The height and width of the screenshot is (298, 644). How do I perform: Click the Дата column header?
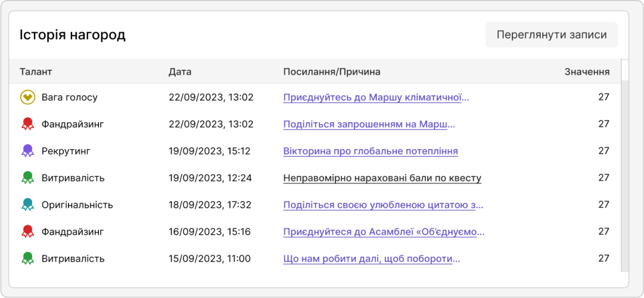(x=180, y=72)
